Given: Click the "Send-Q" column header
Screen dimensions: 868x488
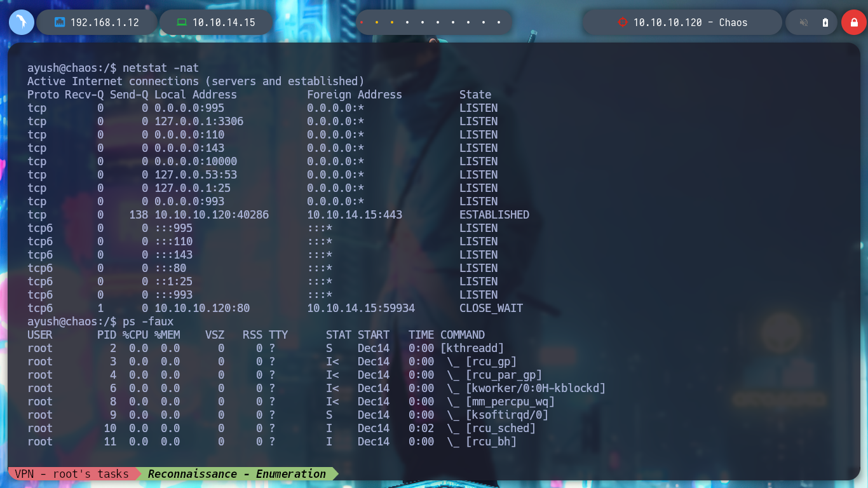Looking at the screenshot, I should (x=129, y=95).
